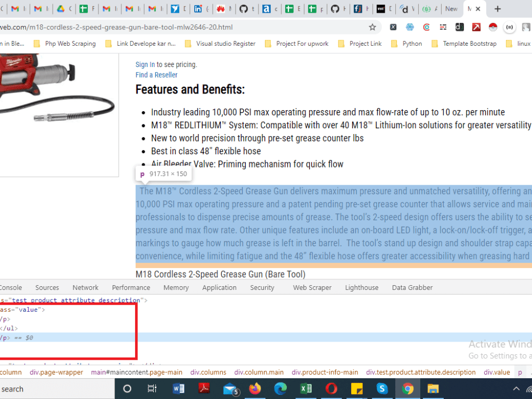Screen dimensions: 532x399
Task: Select div.product-info-main in the breadcrumb
Action: [x=325, y=372]
